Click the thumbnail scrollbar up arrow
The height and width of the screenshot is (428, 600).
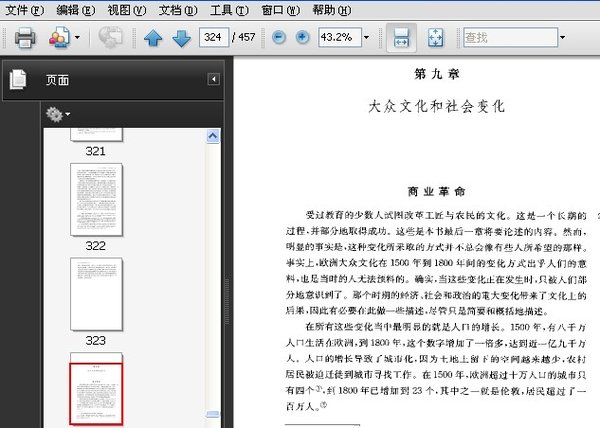(x=213, y=136)
